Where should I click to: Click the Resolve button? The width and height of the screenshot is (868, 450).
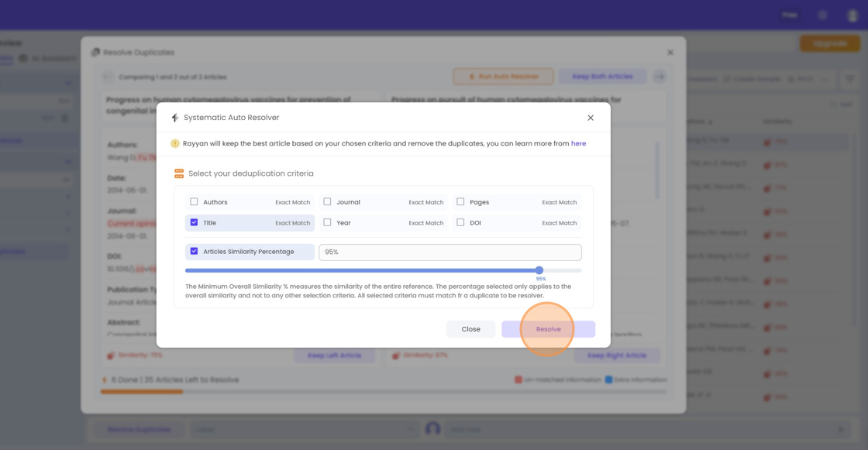click(548, 328)
